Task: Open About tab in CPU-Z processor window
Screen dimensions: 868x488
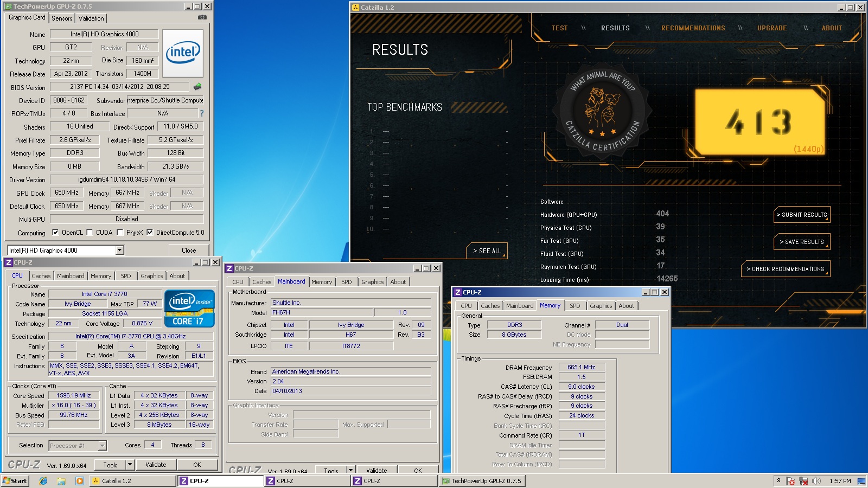Action: (177, 276)
